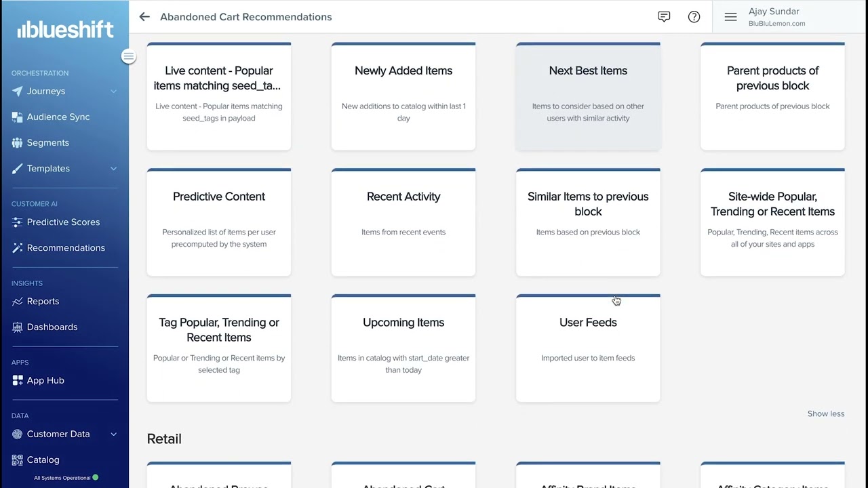The image size is (868, 488).
Task: Open Recommendations in the sidebar
Action: pos(66,247)
